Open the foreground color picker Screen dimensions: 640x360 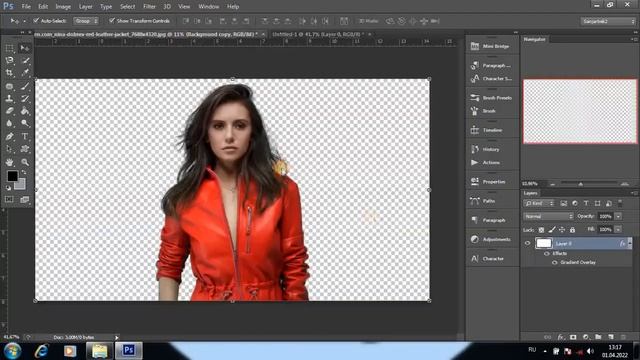point(12,176)
